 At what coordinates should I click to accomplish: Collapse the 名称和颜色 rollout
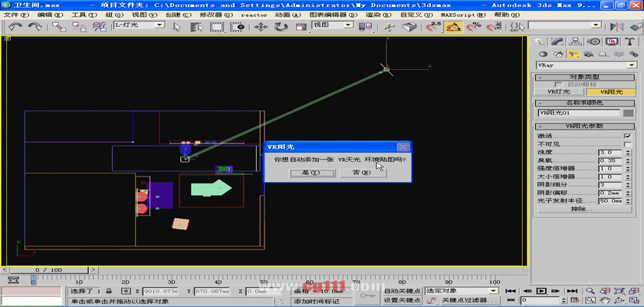click(x=584, y=102)
